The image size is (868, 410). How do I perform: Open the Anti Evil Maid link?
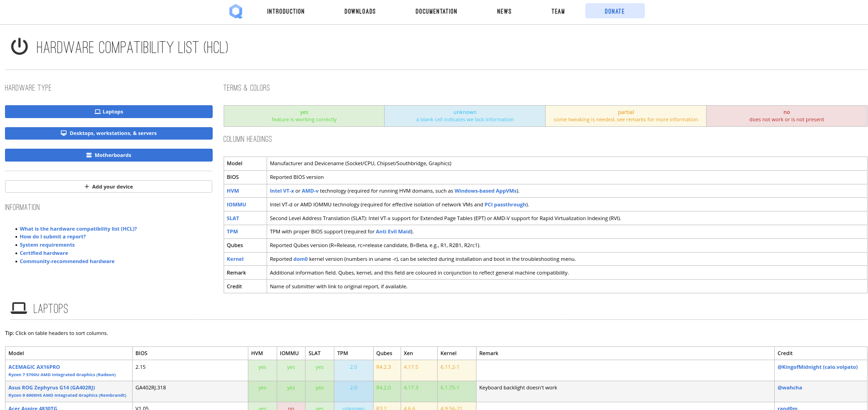click(393, 232)
